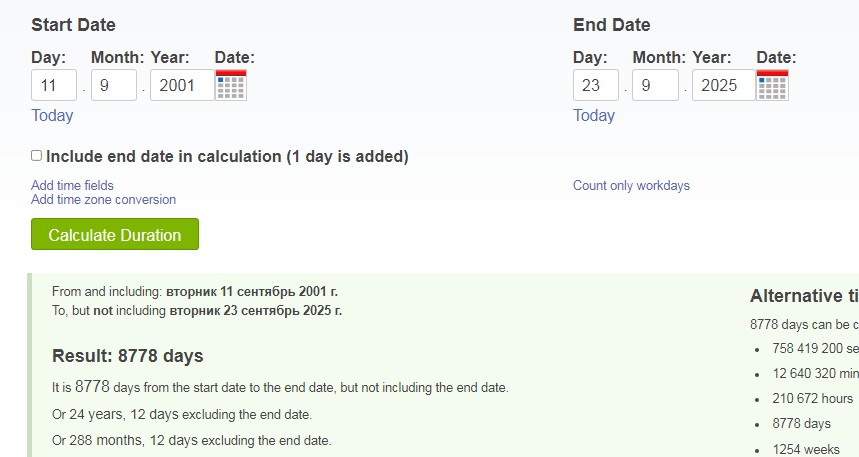
Task: Open the Start Date calendar picker icon
Action: pos(231,85)
